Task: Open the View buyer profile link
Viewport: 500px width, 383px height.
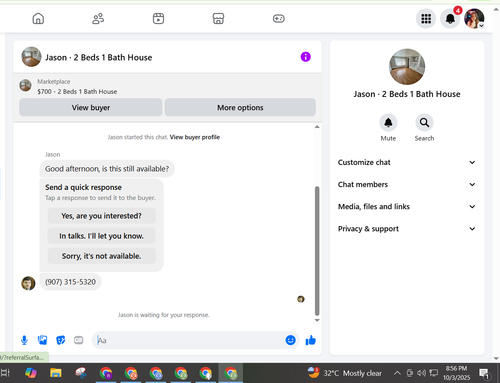Action: (x=195, y=137)
